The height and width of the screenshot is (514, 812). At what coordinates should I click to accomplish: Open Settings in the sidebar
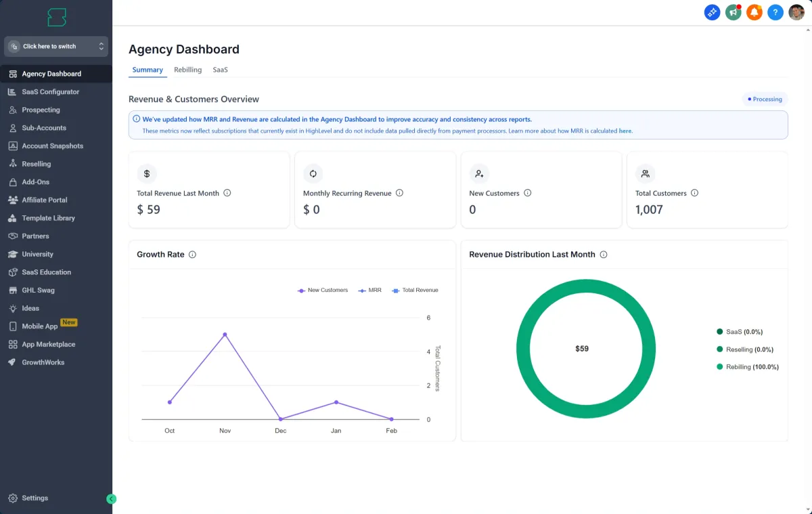tap(35, 498)
